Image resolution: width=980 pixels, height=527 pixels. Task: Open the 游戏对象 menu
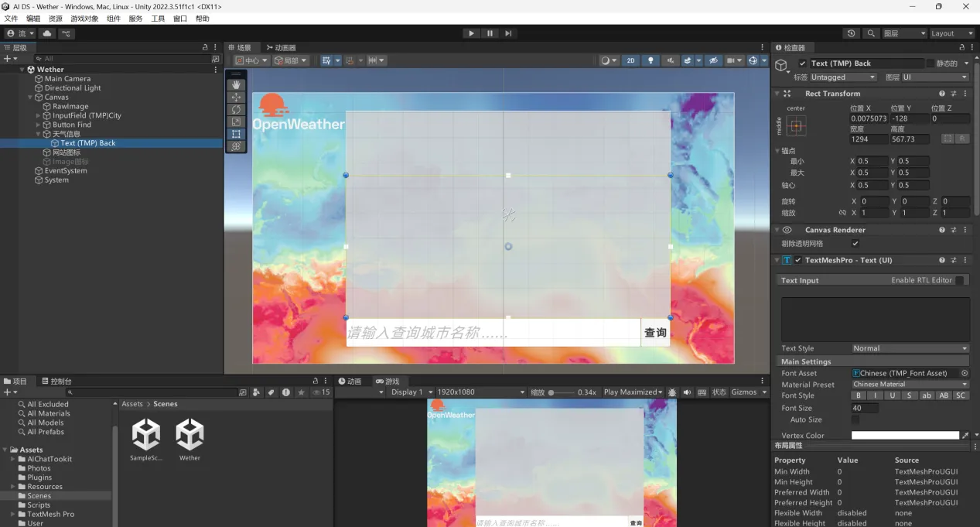[84, 19]
